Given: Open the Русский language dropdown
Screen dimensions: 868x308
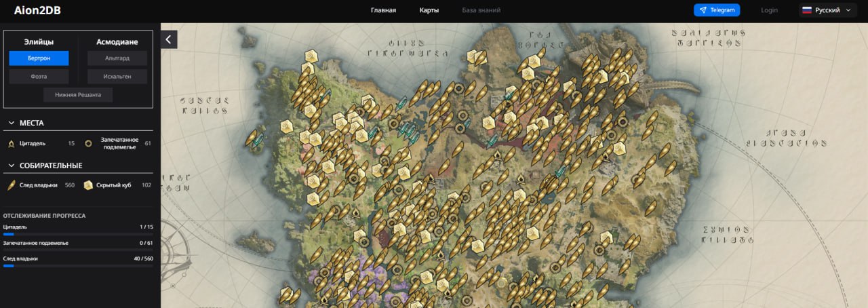Looking at the screenshot, I should point(827,10).
